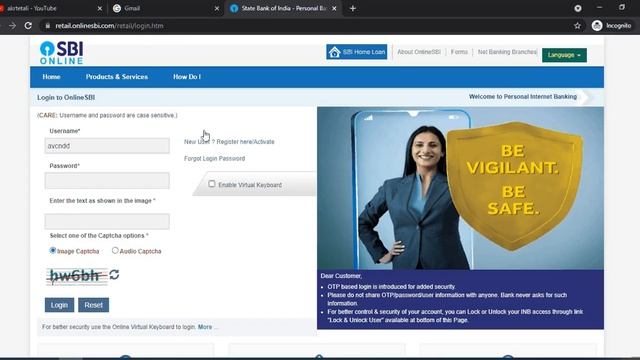Close the Gmail tab

[x=217, y=8]
